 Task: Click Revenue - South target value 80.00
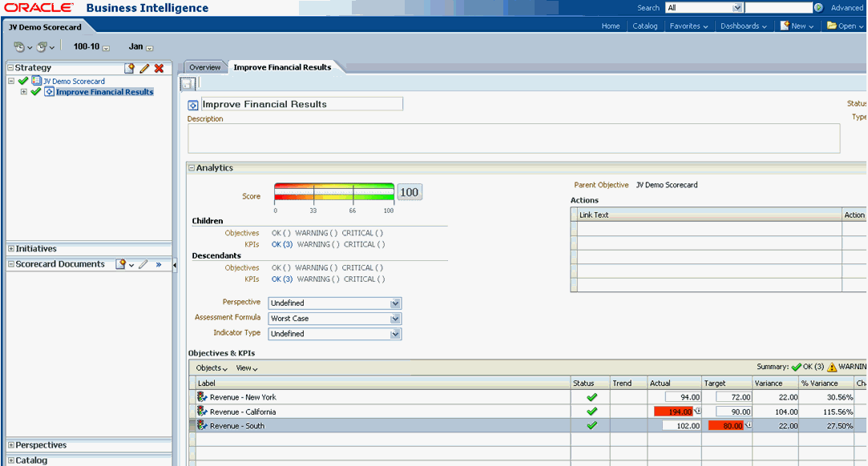tap(725, 426)
